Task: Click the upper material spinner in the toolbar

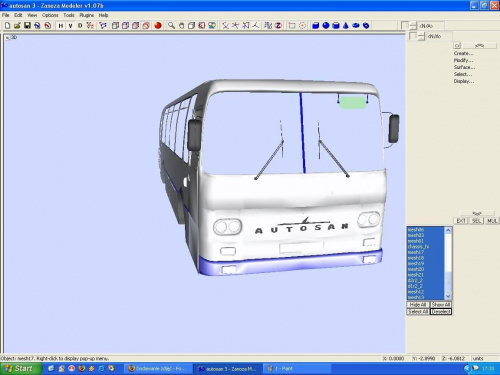Action: click(413, 25)
